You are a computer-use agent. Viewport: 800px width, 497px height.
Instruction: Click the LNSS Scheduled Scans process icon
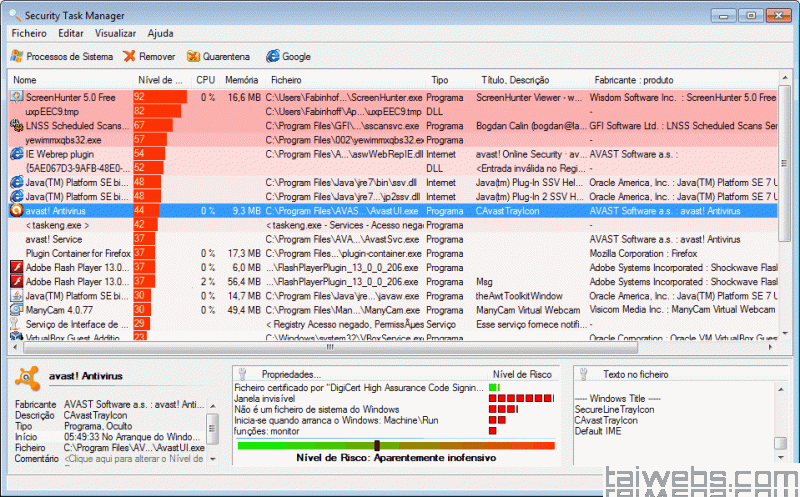click(x=17, y=126)
